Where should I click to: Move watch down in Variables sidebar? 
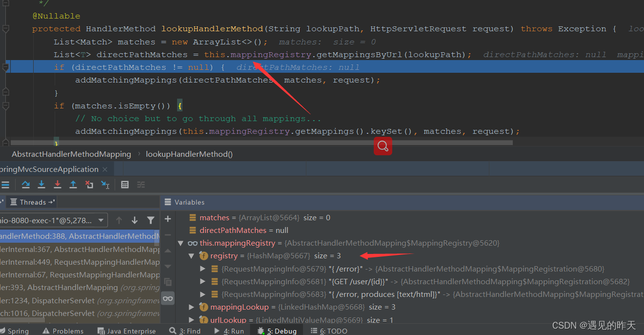pyautogui.click(x=168, y=266)
